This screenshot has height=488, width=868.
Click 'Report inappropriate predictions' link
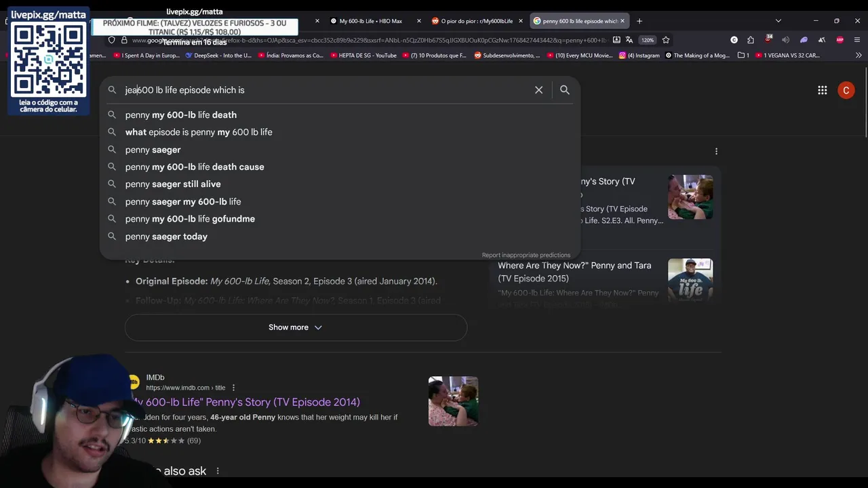[x=526, y=255]
